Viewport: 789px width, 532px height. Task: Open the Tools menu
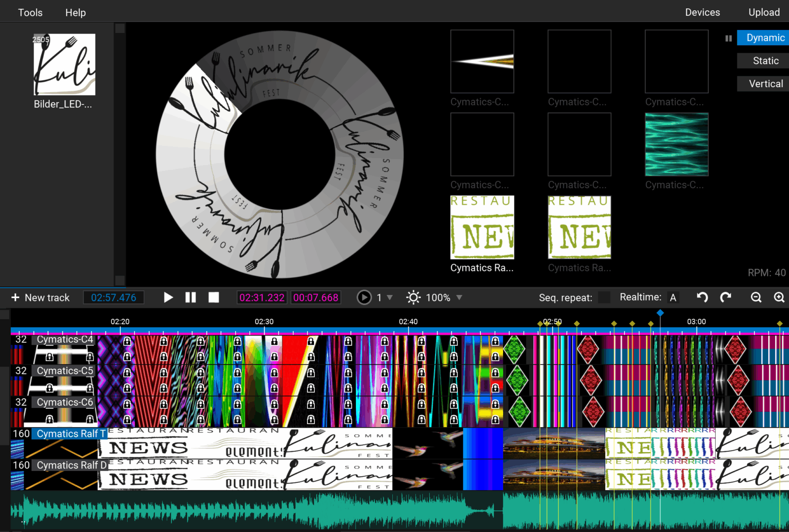[x=30, y=12]
